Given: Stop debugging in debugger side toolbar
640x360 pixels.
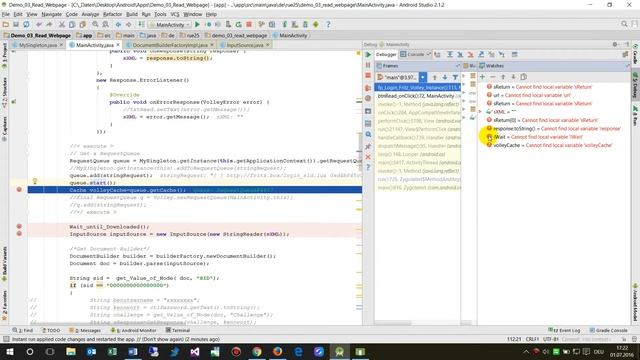Looking at the screenshot, I should pos(368,76).
